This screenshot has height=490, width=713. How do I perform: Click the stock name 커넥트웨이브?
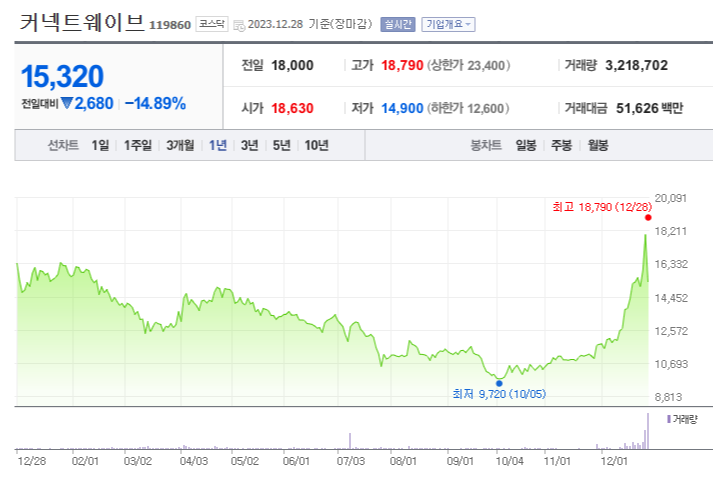[82, 23]
